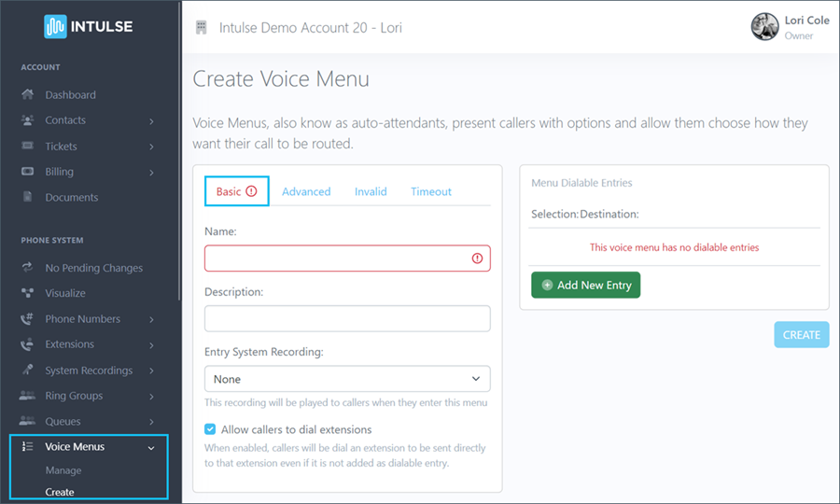The width and height of the screenshot is (840, 504).
Task: Click the Phone Numbers icon
Action: point(28,319)
